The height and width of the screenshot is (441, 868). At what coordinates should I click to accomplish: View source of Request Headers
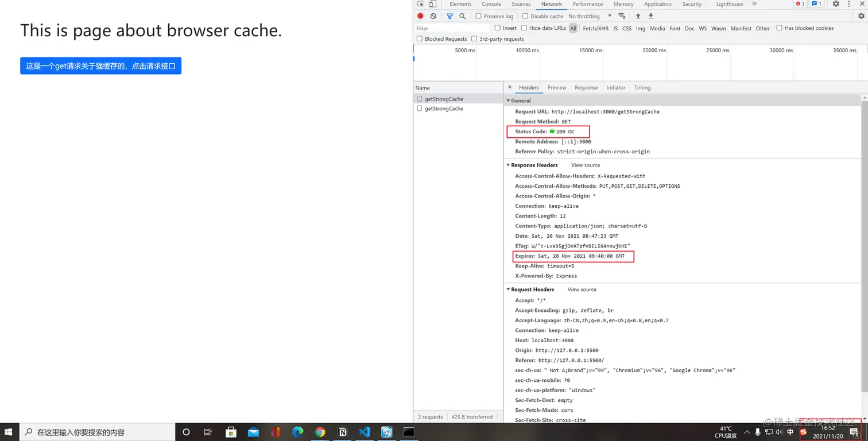(x=582, y=289)
